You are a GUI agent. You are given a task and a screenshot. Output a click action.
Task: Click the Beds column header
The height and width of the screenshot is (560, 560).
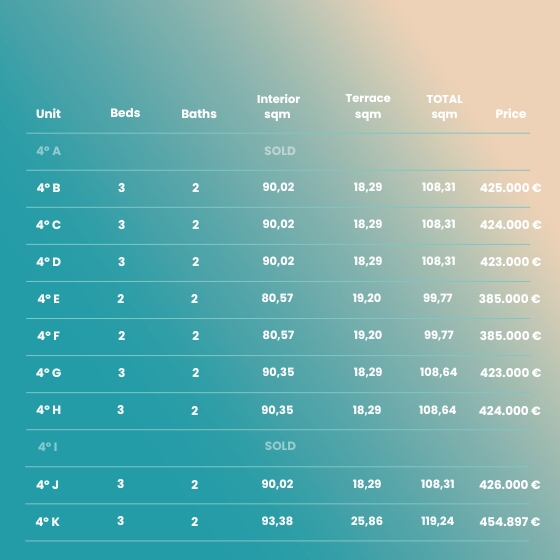click(x=125, y=113)
